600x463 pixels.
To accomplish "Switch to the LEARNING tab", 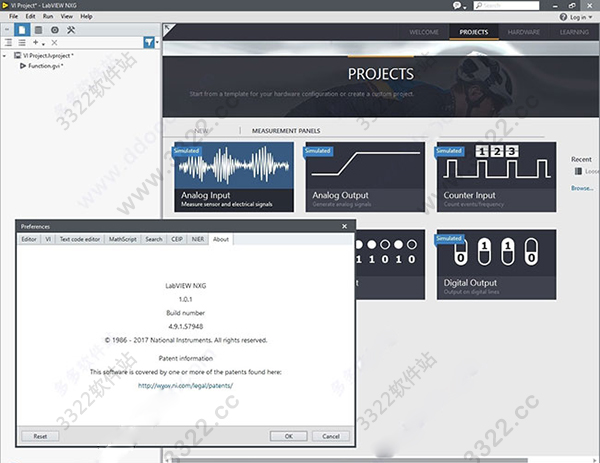I will click(x=574, y=32).
